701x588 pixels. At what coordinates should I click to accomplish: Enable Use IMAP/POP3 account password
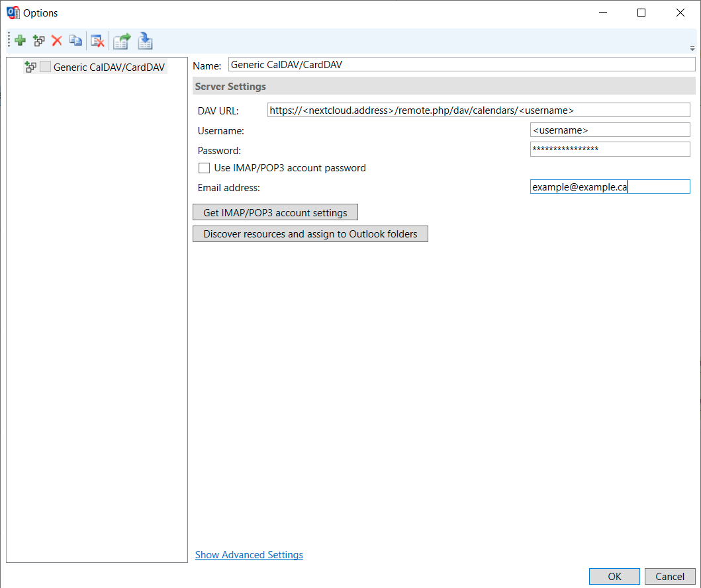[x=205, y=168]
